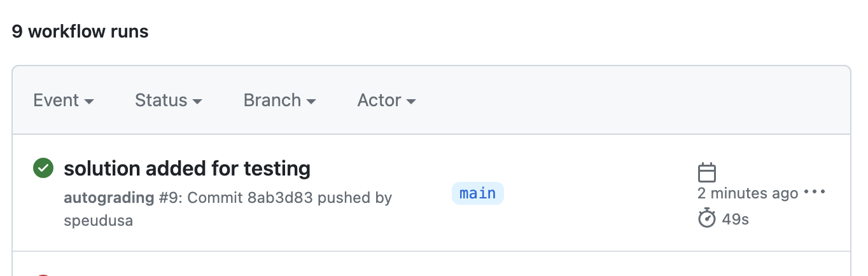Click the run number #9

click(168, 198)
